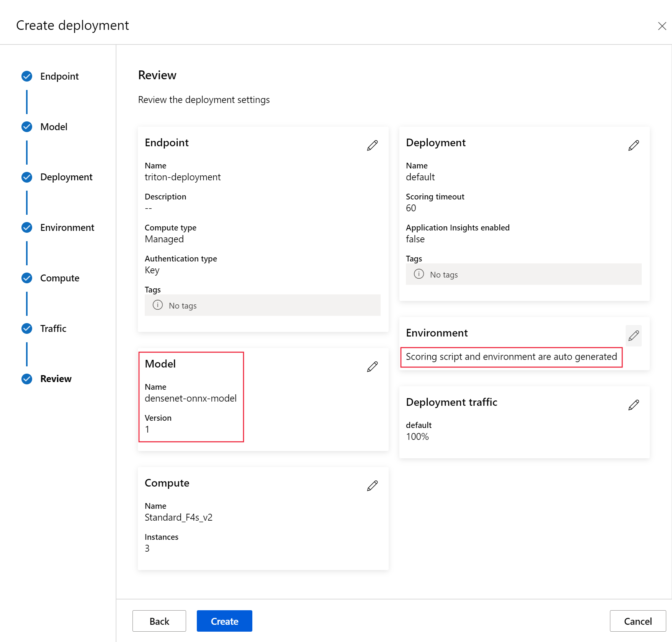The image size is (672, 642).
Task: Navigate to the Deployment wizard step
Action: [66, 177]
